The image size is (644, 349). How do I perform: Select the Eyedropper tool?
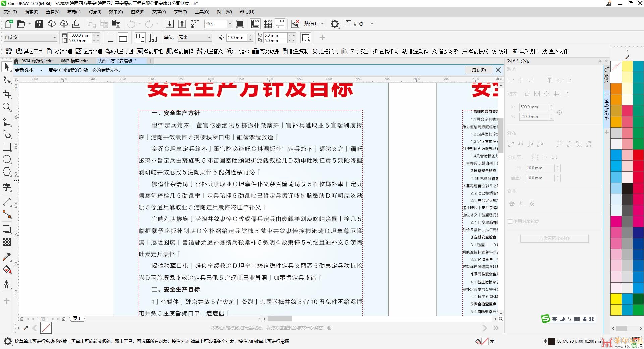pyautogui.click(x=7, y=257)
